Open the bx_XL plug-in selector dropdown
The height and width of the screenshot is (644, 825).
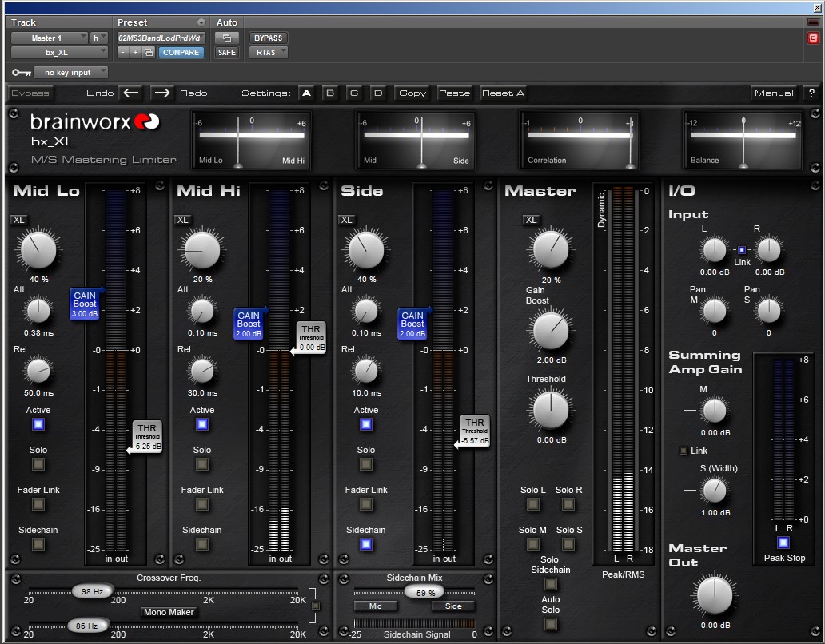[59, 53]
